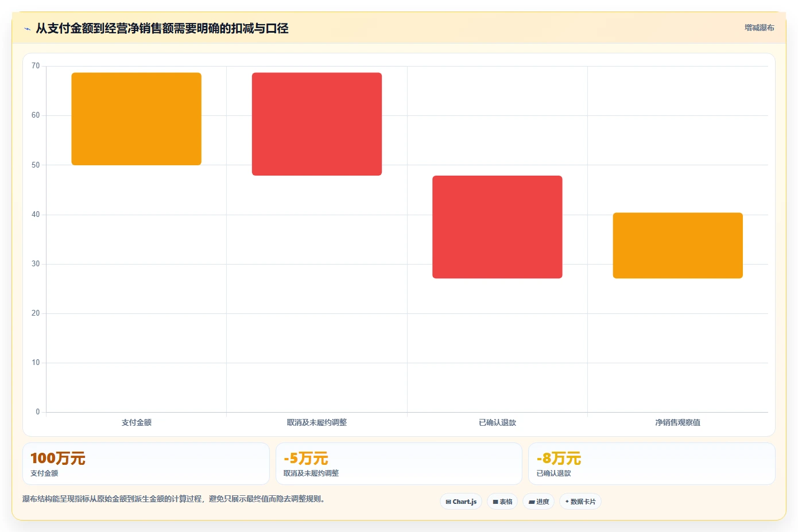The image size is (798, 532).
Task: Click the y-axis value 30
Action: coord(36,264)
